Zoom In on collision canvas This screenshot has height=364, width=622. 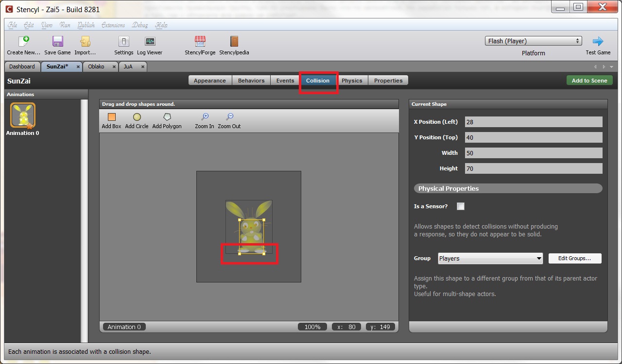point(205,117)
